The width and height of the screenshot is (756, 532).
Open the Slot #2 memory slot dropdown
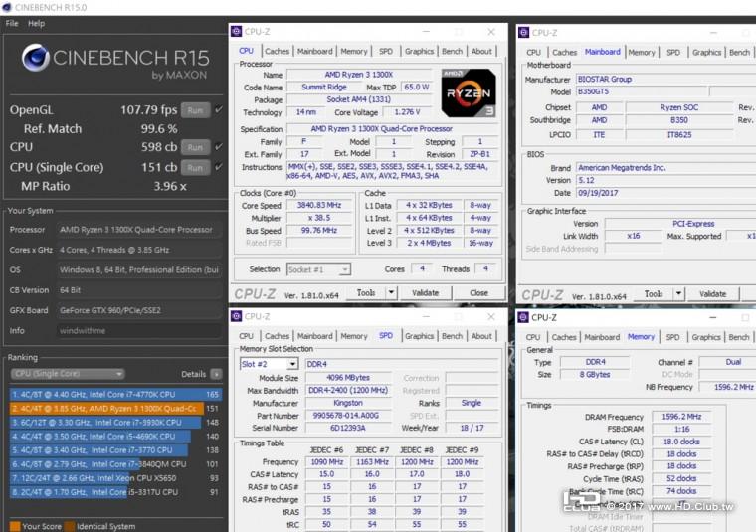pos(269,364)
